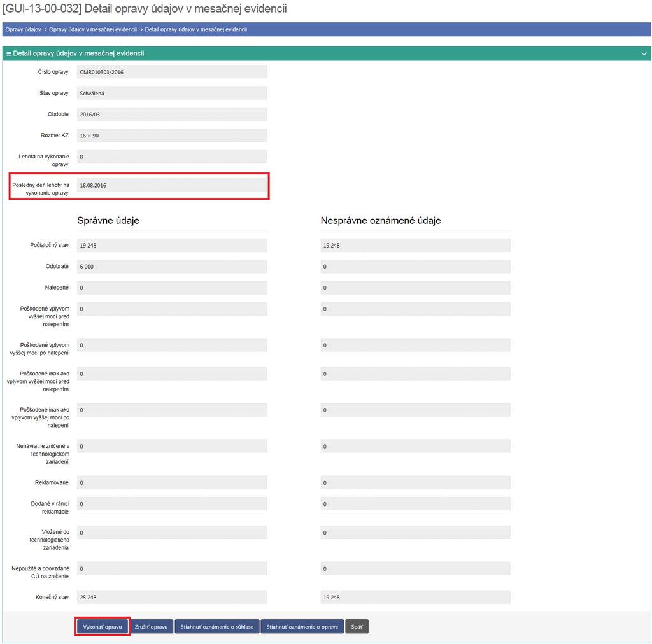652x644 pixels.
Task: Click the Lehota na vykonanie opravy field
Action: 172,157
